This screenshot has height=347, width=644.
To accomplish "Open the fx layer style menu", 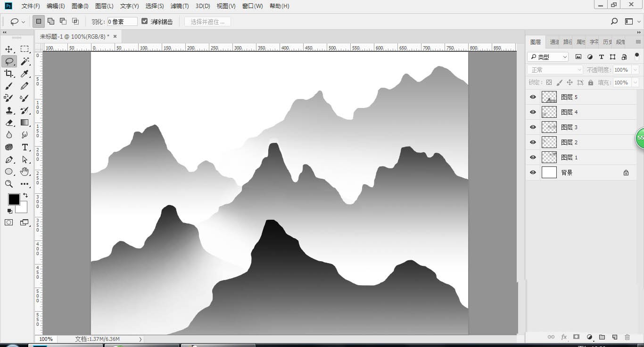I will coord(564,337).
